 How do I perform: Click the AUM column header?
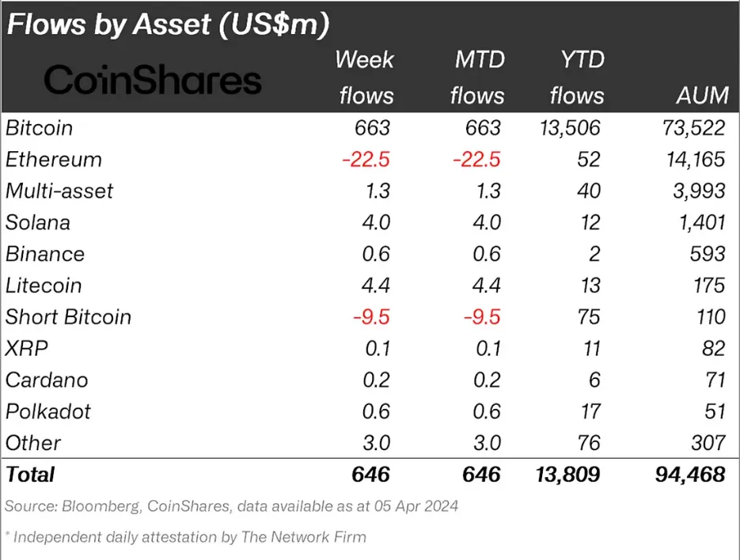(x=703, y=96)
